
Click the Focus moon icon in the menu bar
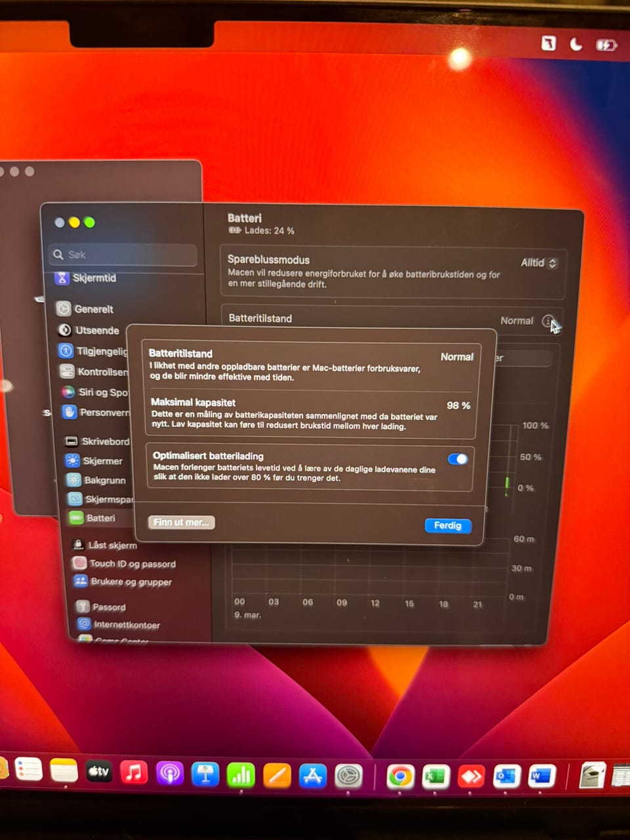click(x=576, y=44)
